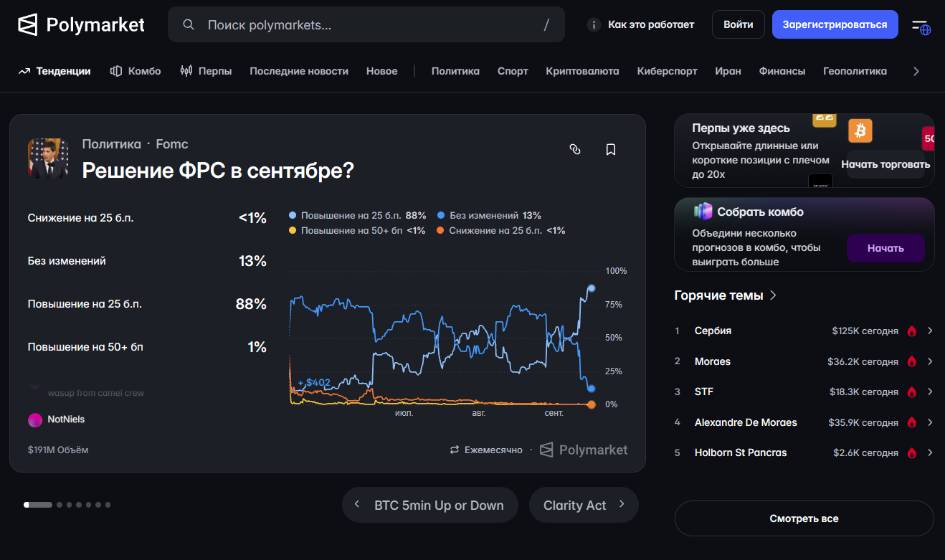Click the Перпы candlestick icon
The height and width of the screenshot is (560, 945).
(186, 71)
